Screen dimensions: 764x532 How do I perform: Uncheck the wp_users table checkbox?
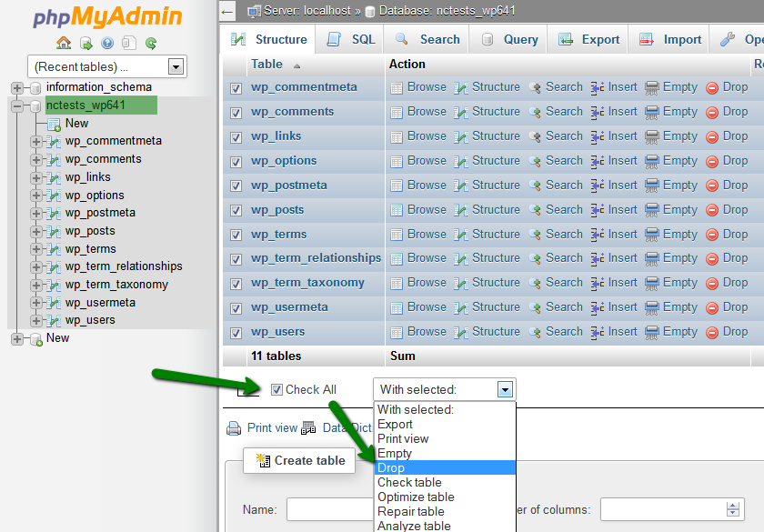236,333
